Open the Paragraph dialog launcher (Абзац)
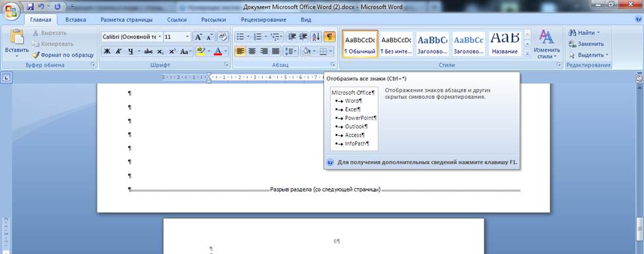Screen dimensions: 644x254 [333, 65]
